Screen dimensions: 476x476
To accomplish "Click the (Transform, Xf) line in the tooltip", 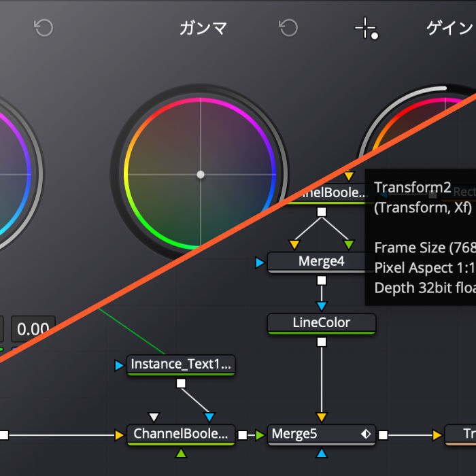I will click(x=423, y=208).
